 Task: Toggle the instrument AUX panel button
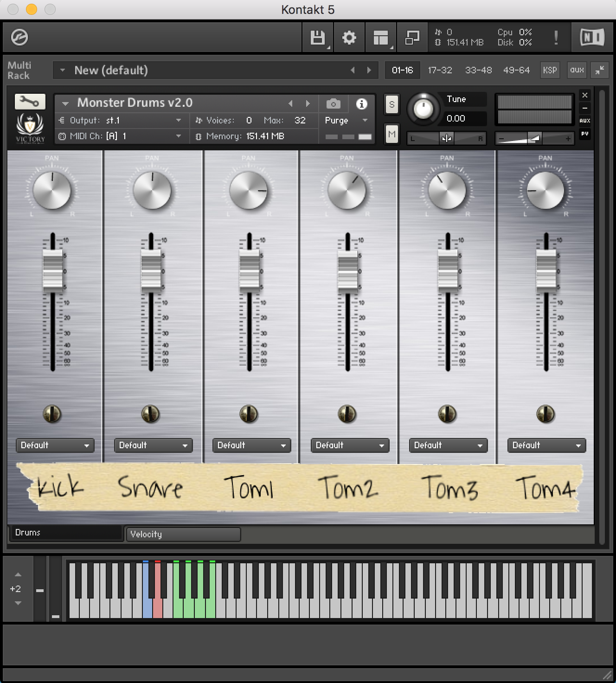click(585, 121)
